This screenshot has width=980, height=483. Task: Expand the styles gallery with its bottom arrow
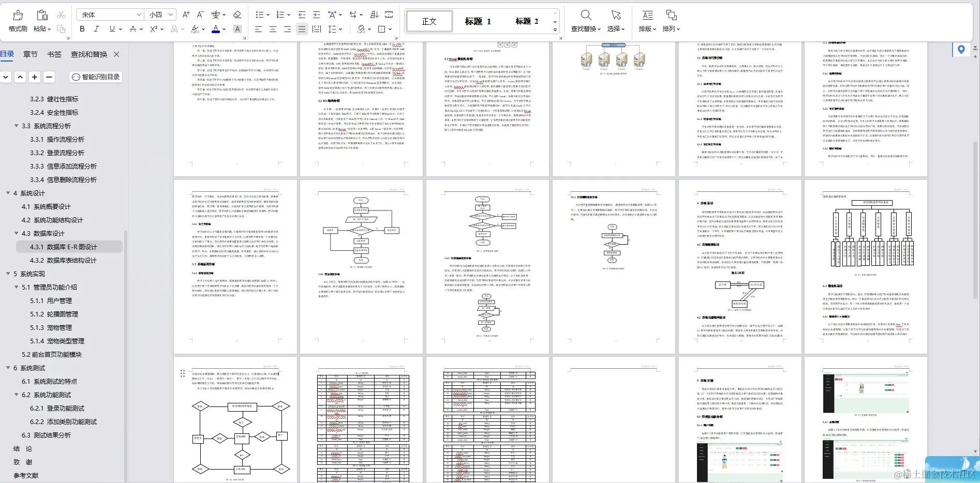555,30
